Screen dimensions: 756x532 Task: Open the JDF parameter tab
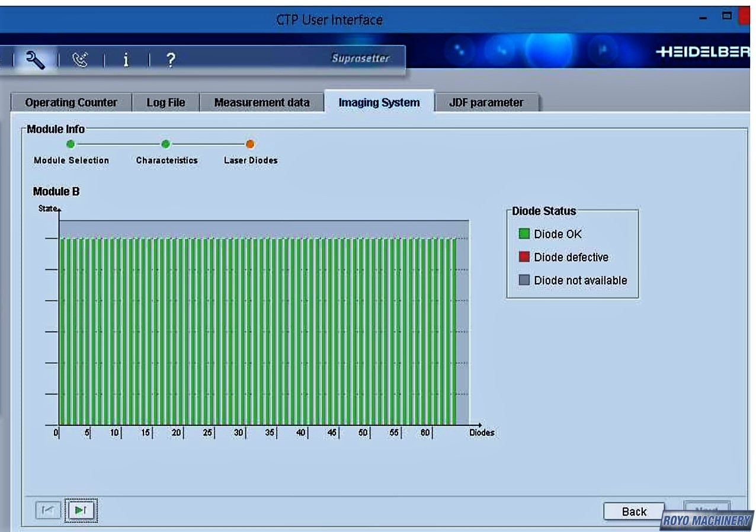[x=486, y=102]
